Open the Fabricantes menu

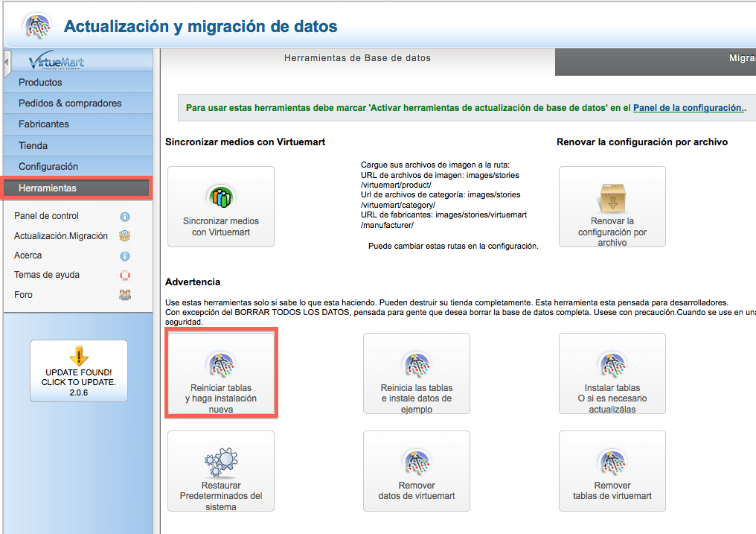(x=78, y=124)
